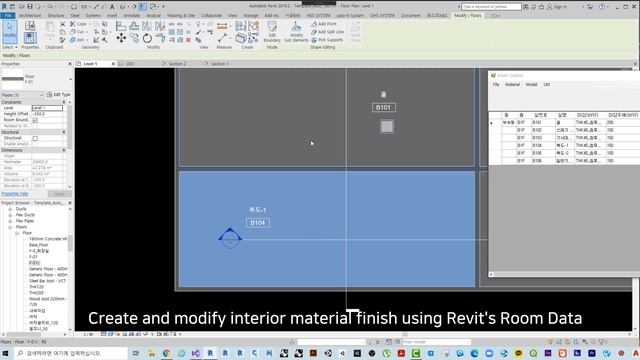Click the Offset tool icon
Screen dimensions: 640x360
(134, 26)
